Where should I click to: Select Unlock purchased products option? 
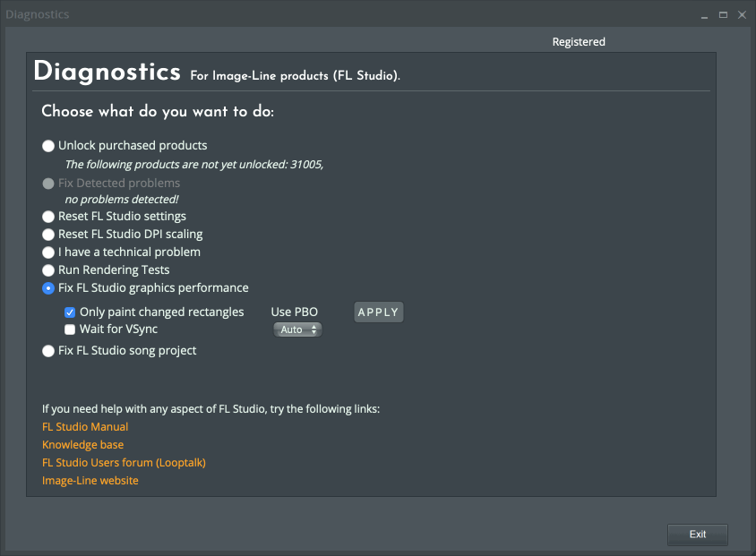click(x=48, y=146)
